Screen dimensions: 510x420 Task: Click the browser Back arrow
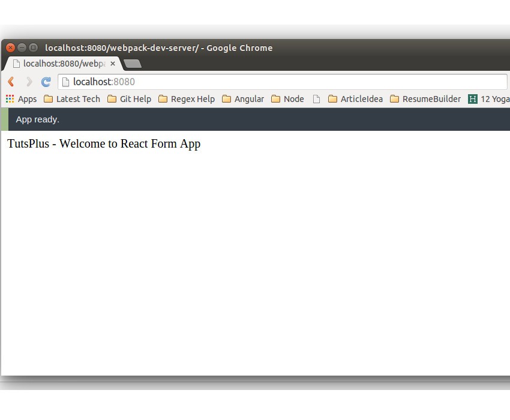[11, 82]
